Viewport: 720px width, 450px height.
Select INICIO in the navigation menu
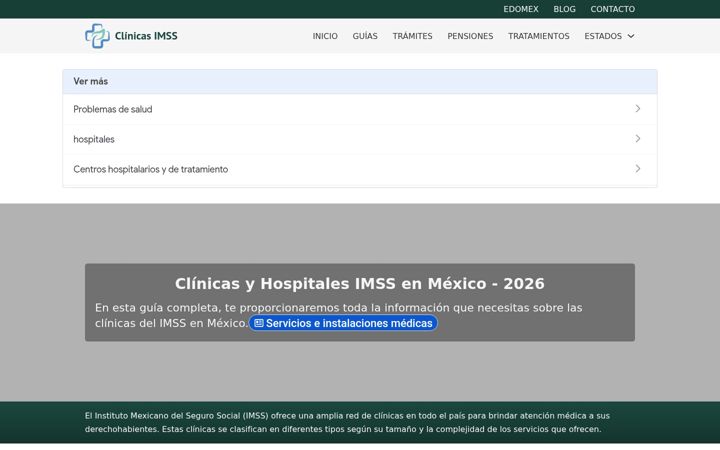pos(325,36)
